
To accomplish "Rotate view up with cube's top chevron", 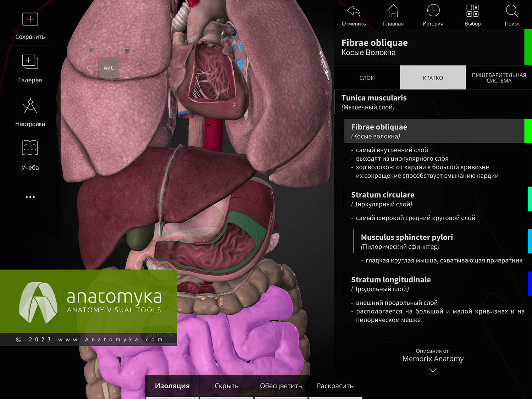I will tap(109, 47).
